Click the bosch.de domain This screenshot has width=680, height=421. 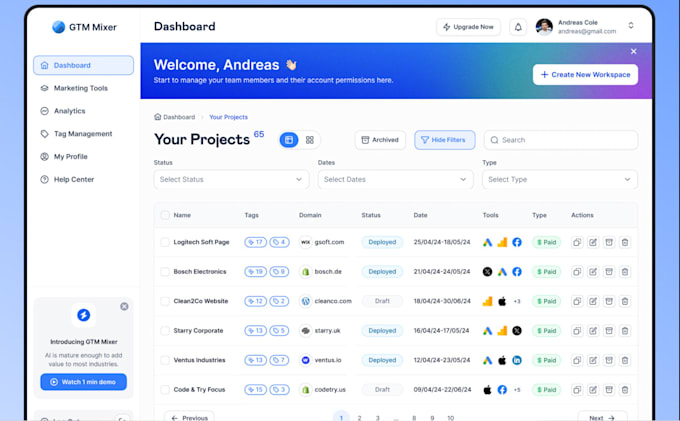click(x=328, y=271)
